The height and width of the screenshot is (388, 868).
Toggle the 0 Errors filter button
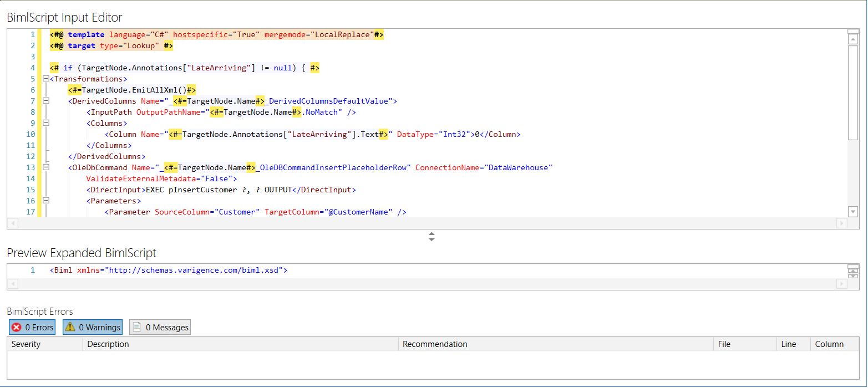(32, 327)
